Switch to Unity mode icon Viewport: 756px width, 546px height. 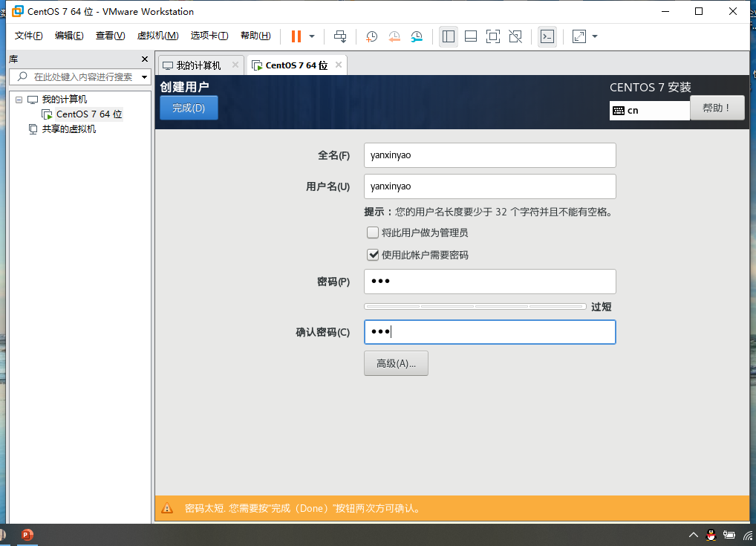[x=515, y=36]
